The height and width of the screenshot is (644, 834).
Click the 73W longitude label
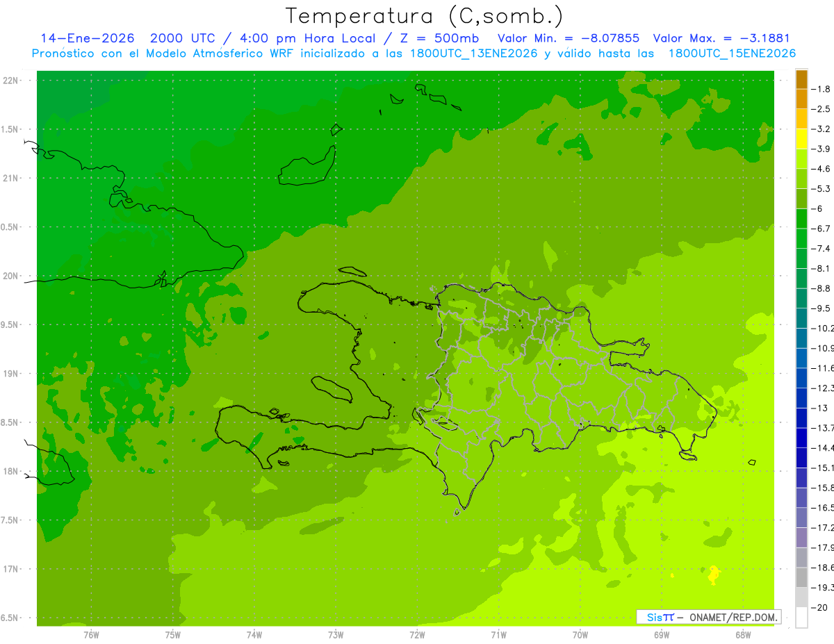(336, 634)
